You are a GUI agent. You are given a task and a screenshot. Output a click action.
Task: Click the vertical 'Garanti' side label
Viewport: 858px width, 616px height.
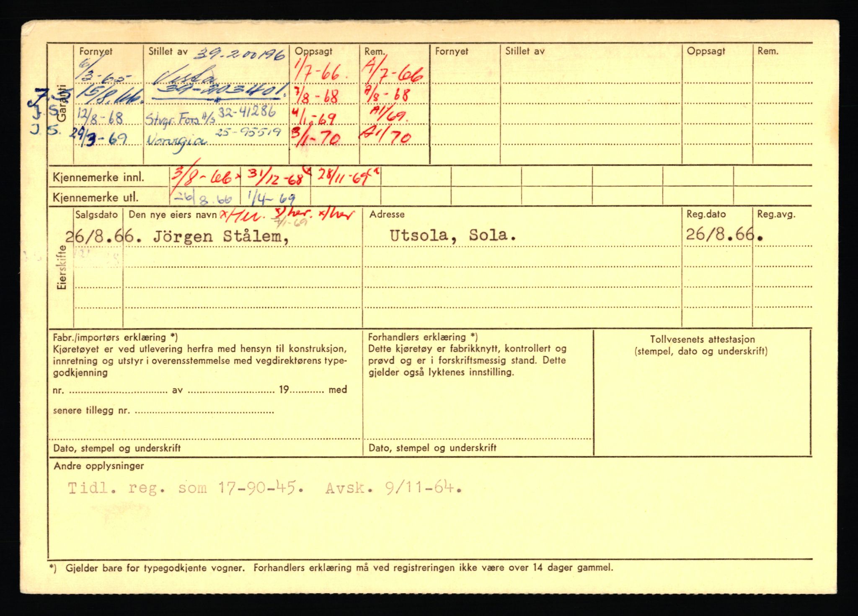coord(62,103)
